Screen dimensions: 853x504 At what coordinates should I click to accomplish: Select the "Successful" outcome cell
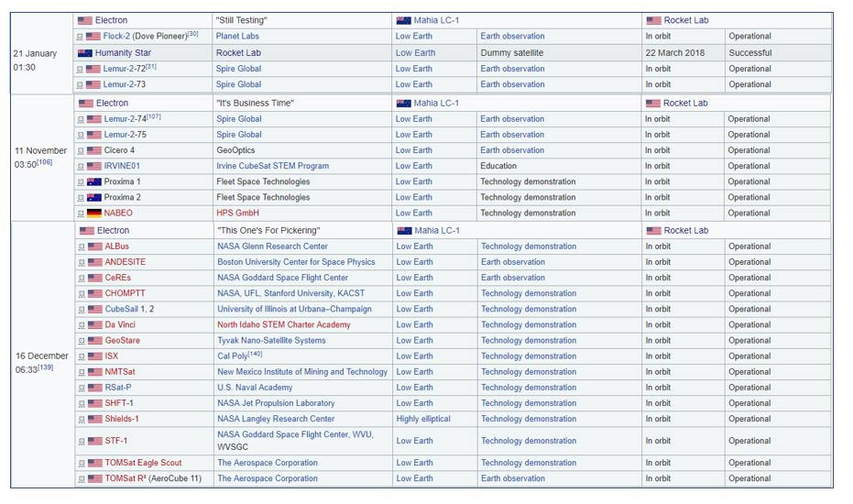[x=749, y=53]
